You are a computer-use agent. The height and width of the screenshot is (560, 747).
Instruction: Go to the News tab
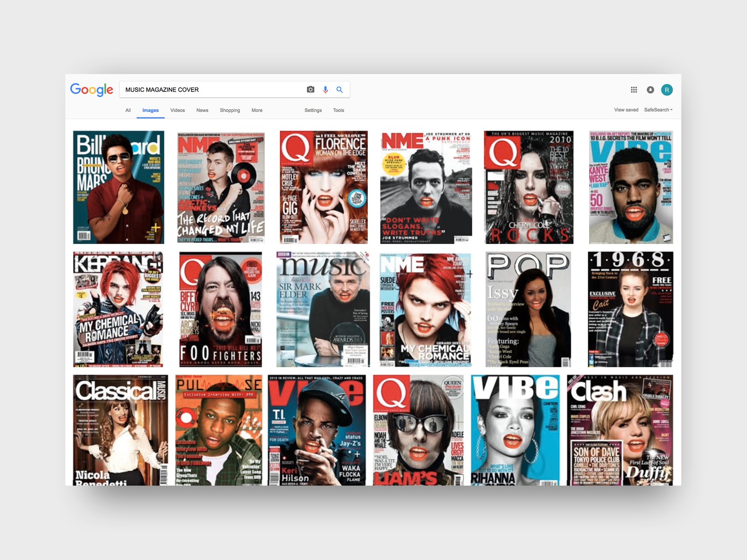[x=202, y=111]
